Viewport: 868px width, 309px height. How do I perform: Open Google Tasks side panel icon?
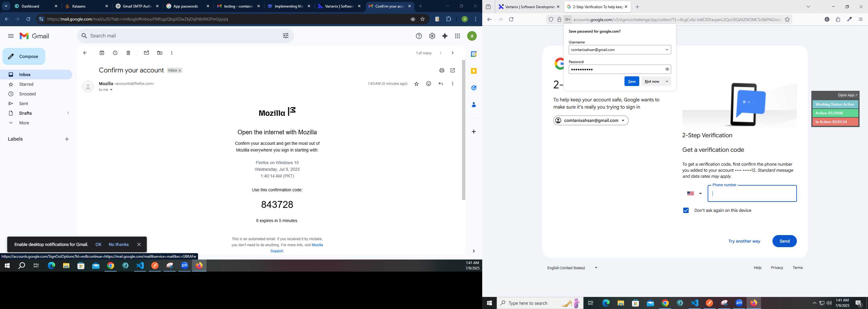pos(474,88)
